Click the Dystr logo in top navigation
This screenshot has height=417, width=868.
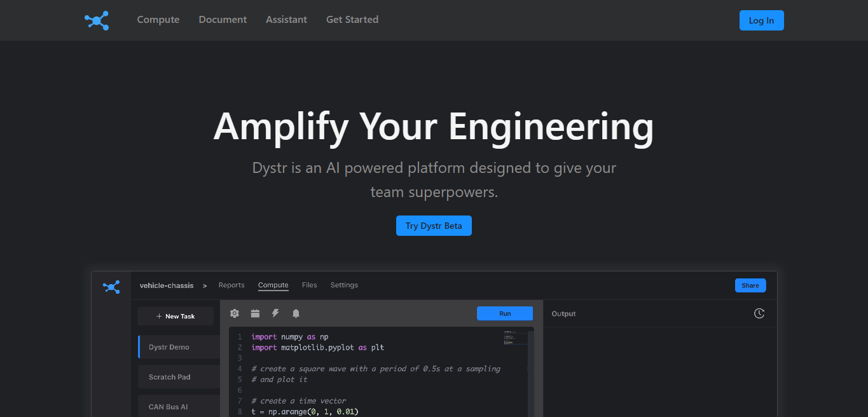[x=97, y=20]
